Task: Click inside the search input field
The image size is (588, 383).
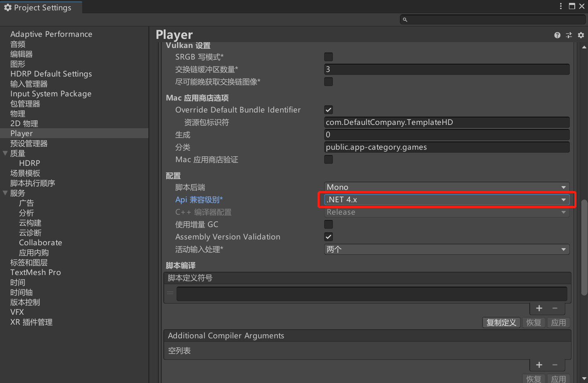Action: (x=476, y=19)
